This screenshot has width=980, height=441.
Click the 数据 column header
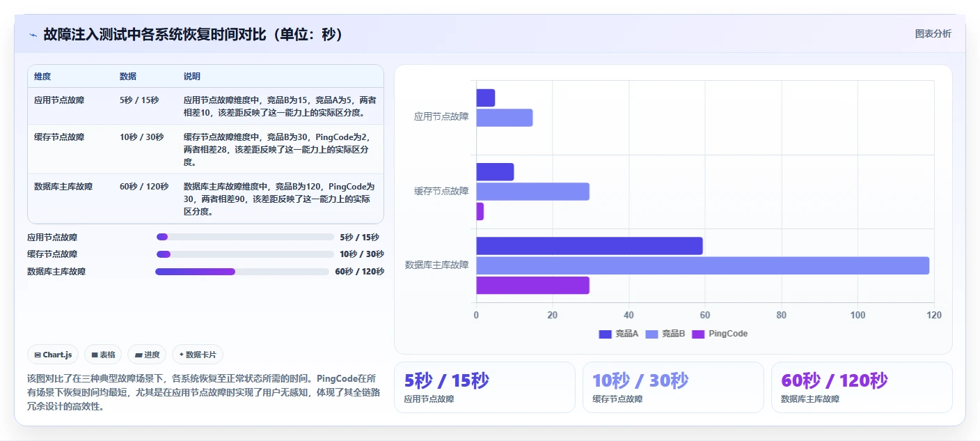click(128, 77)
